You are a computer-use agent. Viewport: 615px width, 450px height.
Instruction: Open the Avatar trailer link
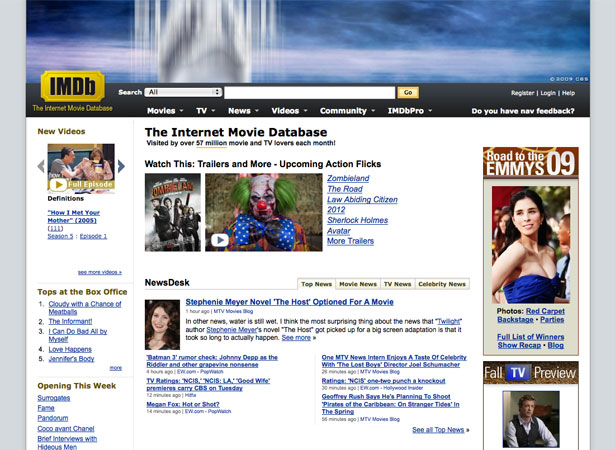tap(339, 231)
